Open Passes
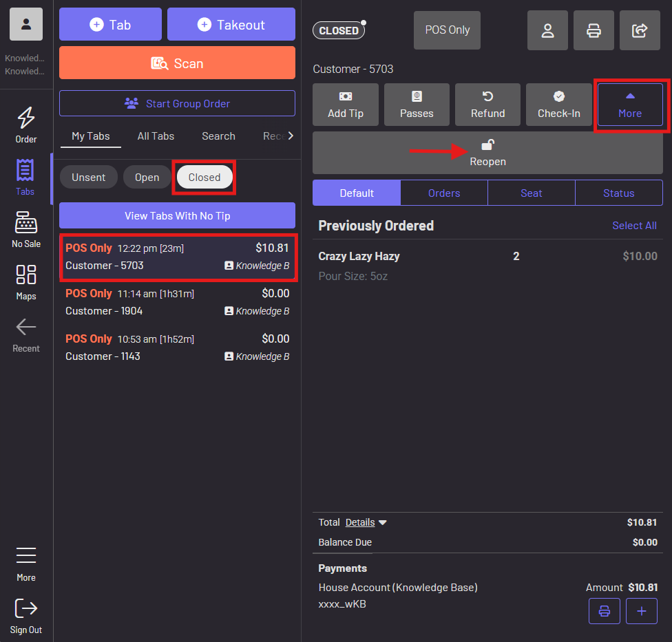672x642 pixels. point(417,105)
